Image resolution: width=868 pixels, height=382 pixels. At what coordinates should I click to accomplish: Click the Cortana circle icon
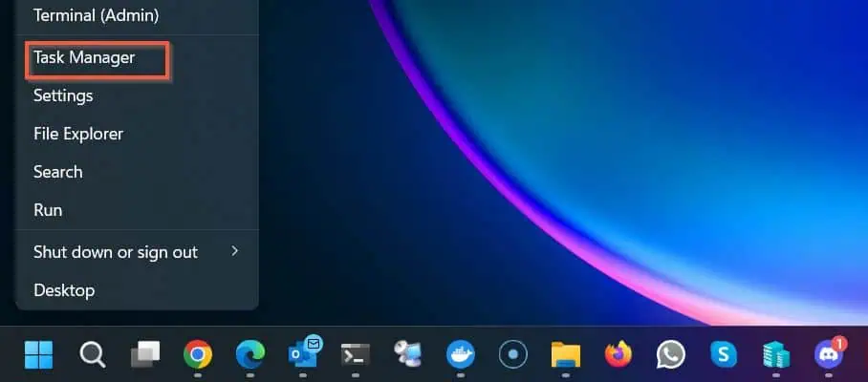pyautogui.click(x=513, y=354)
